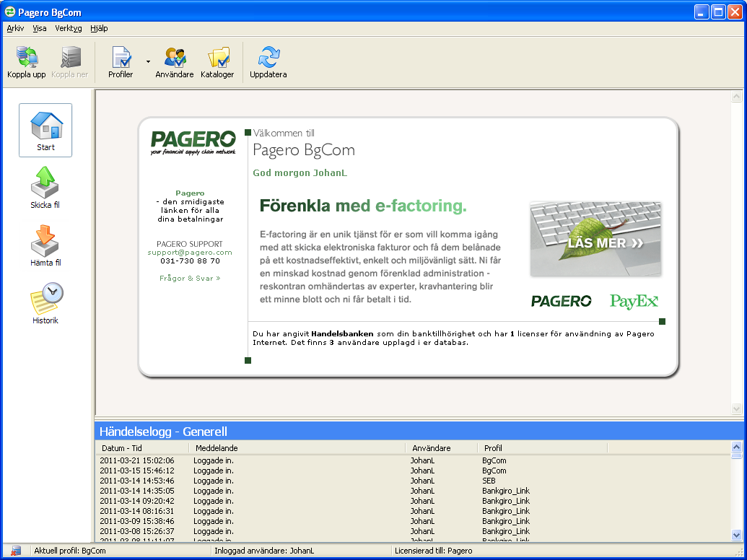The image size is (747, 560).
Task: Click the support@pagero.com email link
Action: 190,253
